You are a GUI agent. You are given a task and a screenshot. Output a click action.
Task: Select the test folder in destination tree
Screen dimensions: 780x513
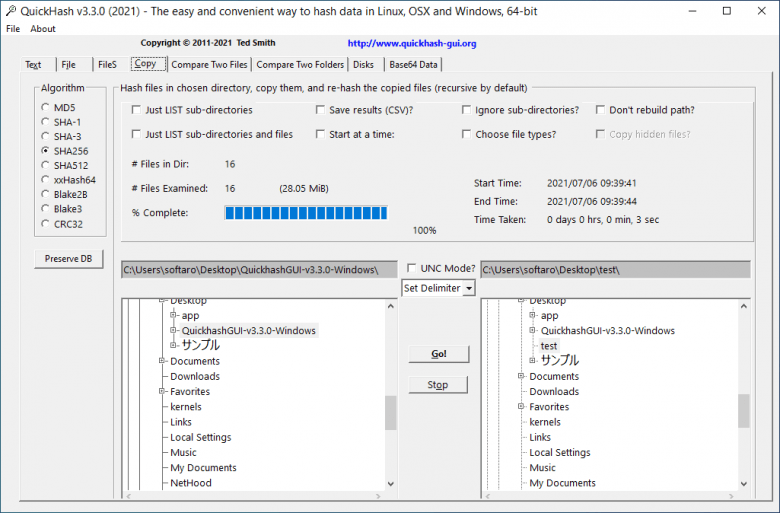click(549, 346)
